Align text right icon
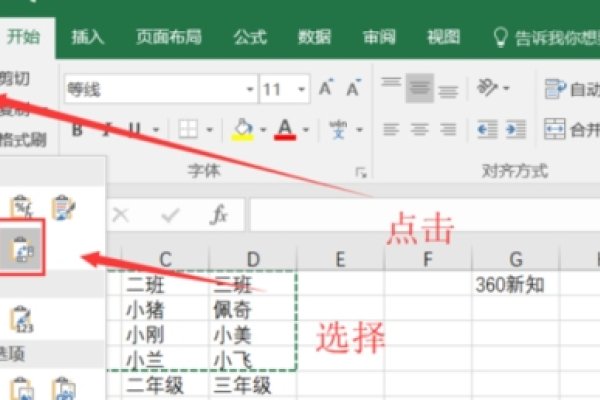Viewport: 600px width, 400px height. coord(448,129)
